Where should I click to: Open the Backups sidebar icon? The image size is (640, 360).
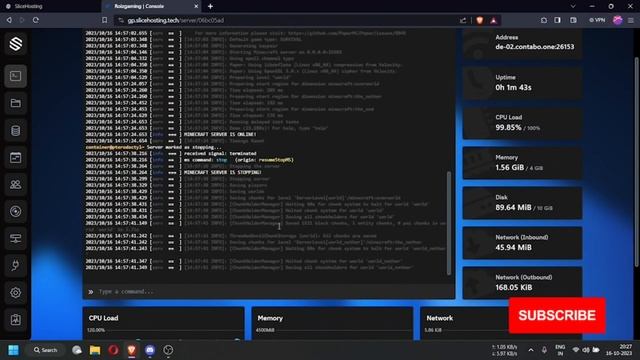(x=16, y=211)
